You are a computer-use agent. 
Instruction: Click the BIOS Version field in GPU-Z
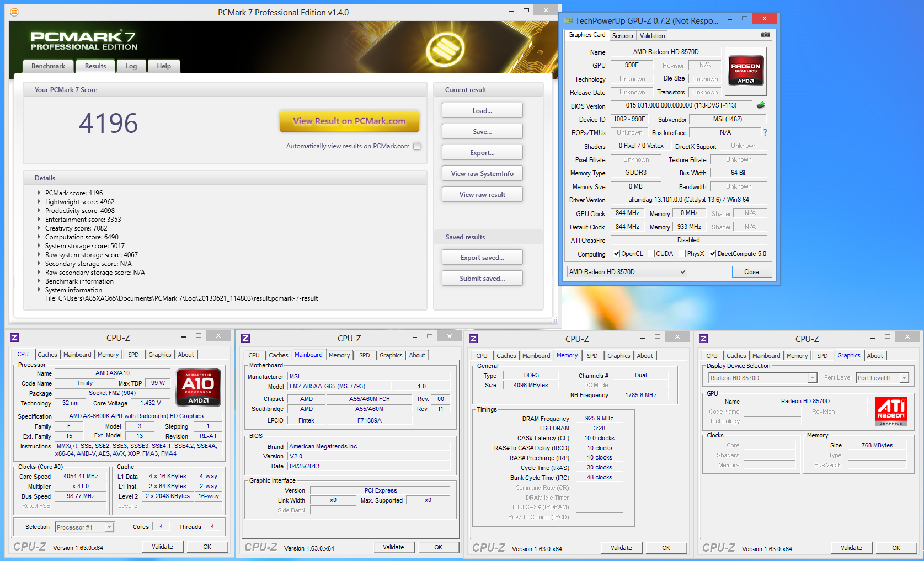coord(681,105)
